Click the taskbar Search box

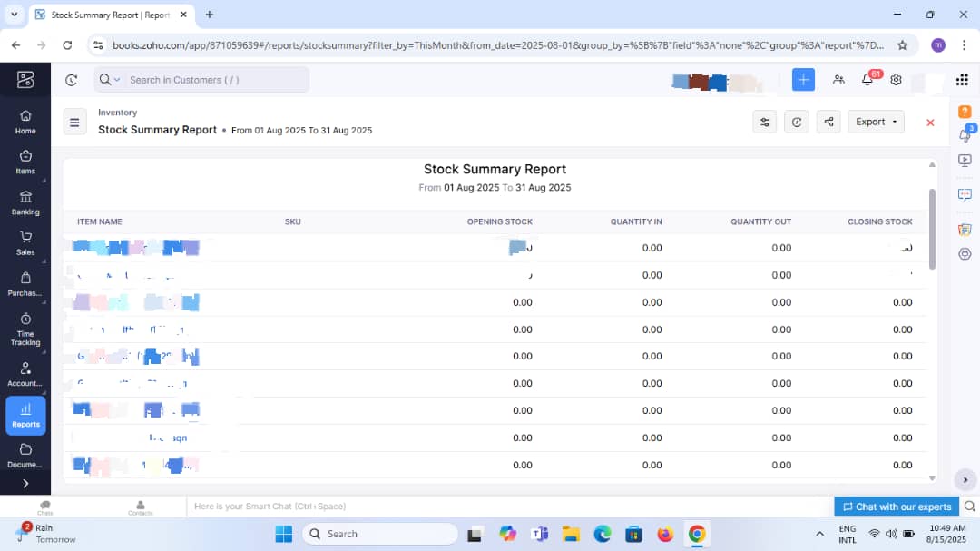click(380, 534)
